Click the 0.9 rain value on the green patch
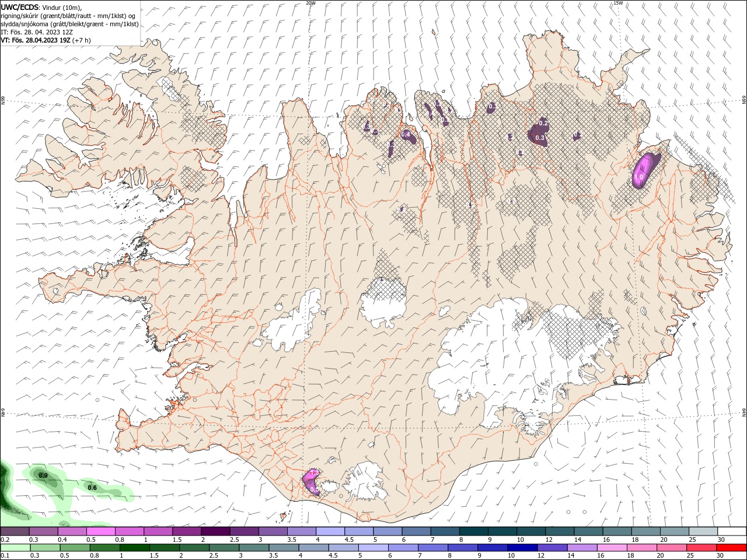The height and width of the screenshot is (560, 747). 43,476
